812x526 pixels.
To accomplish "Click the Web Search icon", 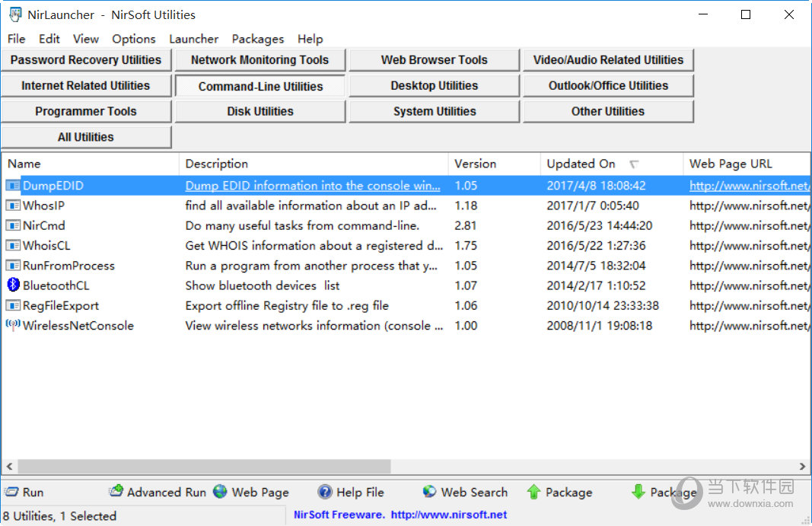I will 429,491.
